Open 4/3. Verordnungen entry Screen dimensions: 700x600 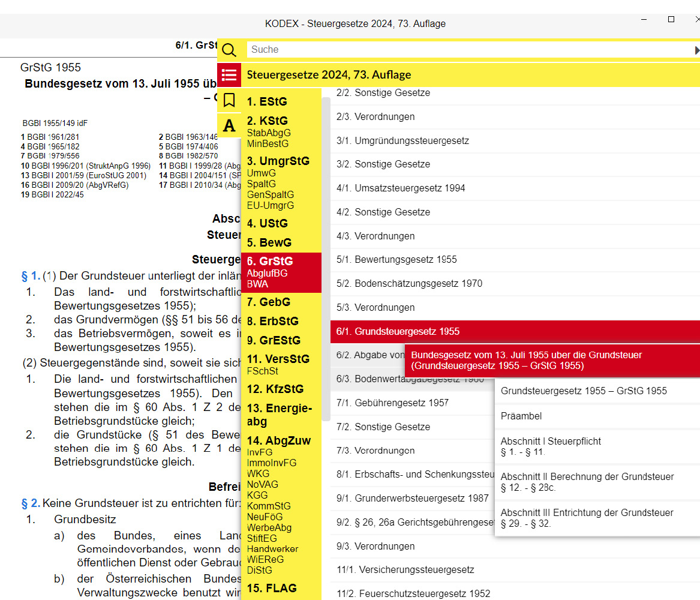tap(515, 236)
